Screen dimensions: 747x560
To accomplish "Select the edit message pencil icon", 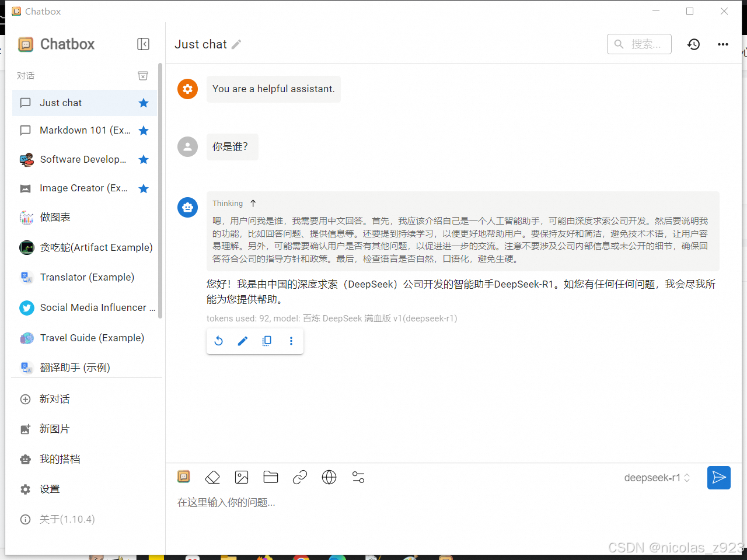I will (243, 341).
